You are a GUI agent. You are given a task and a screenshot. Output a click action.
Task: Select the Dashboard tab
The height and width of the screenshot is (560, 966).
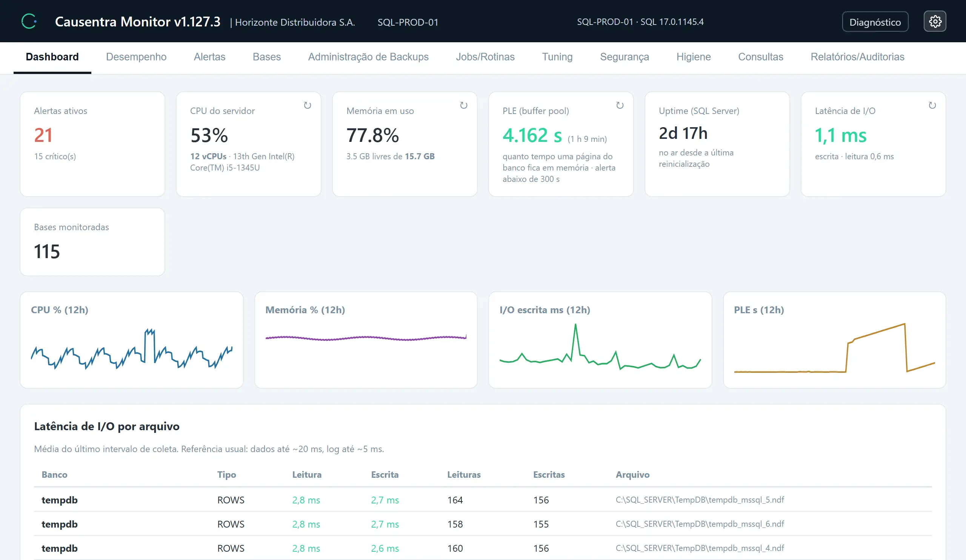[52, 57]
